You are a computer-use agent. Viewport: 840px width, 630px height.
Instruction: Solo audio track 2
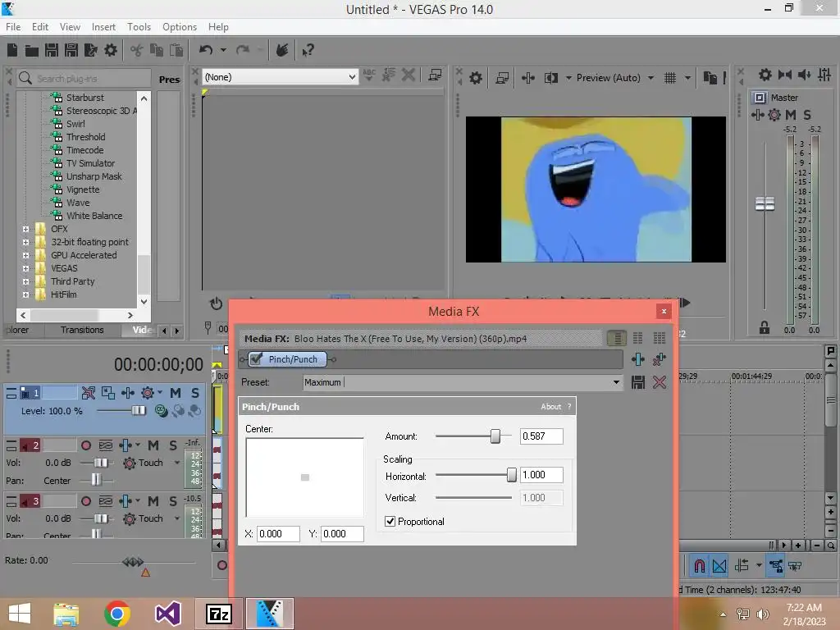coord(172,445)
